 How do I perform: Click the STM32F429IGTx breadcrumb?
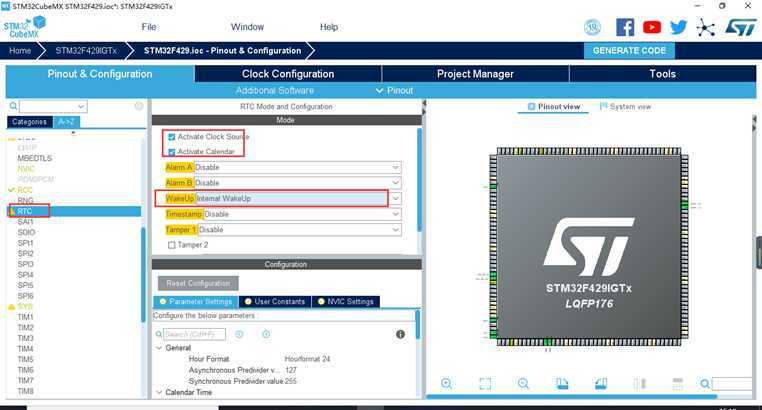click(86, 51)
